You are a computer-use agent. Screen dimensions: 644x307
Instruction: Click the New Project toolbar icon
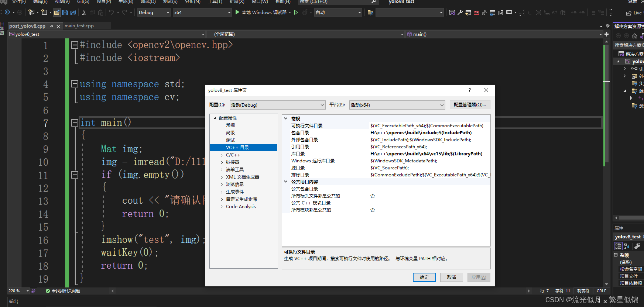click(x=31, y=13)
